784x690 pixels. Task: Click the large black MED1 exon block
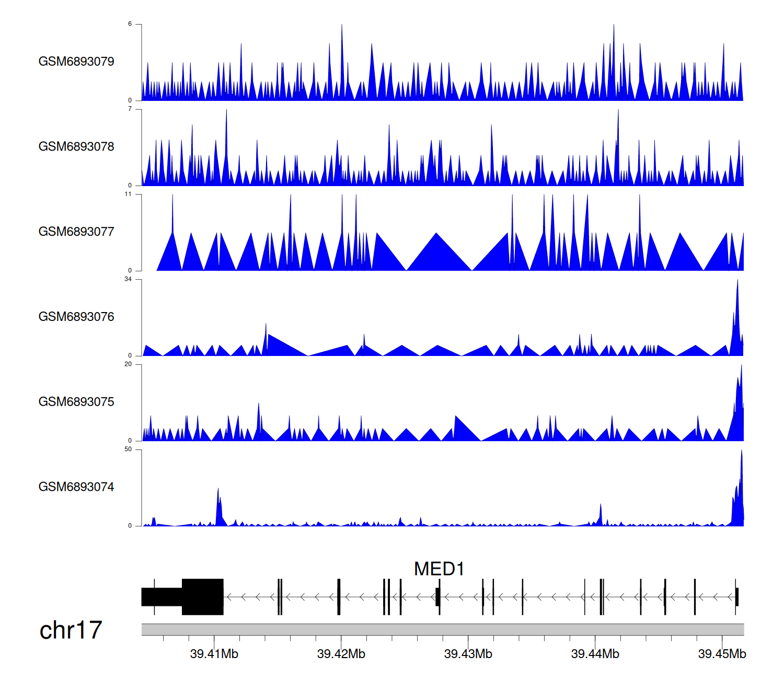(202, 597)
